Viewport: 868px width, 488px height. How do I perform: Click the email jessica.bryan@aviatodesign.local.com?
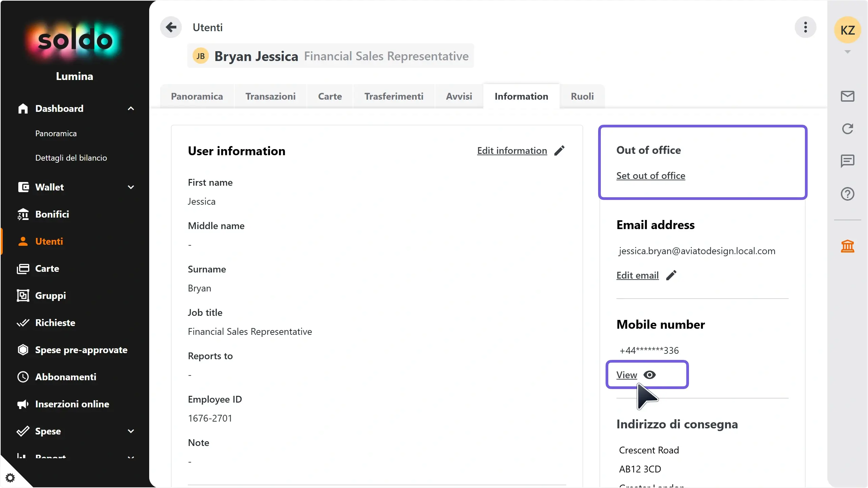pyautogui.click(x=697, y=251)
